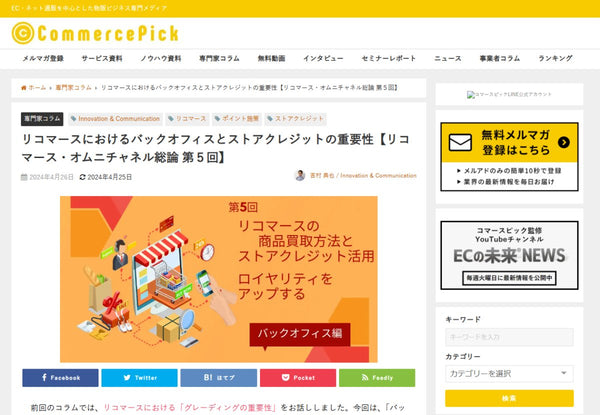Select the リコマース tag
The image size is (600, 415).
point(187,119)
